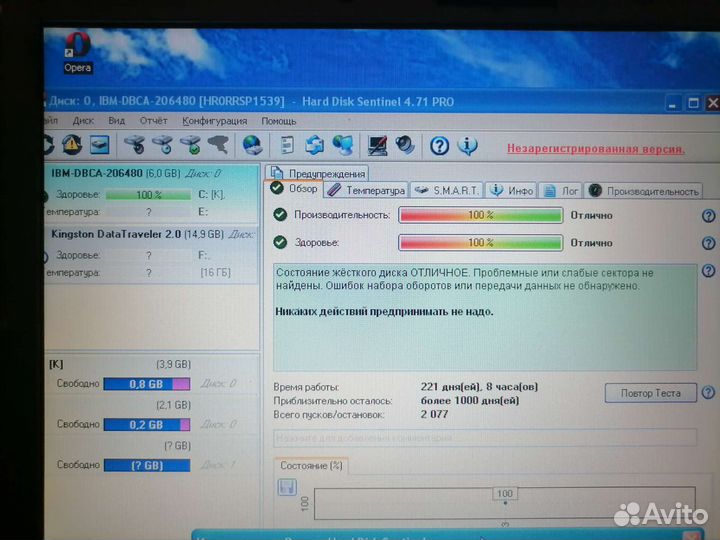
Task: Click the 0,2 GB free space bar
Action: (147, 425)
